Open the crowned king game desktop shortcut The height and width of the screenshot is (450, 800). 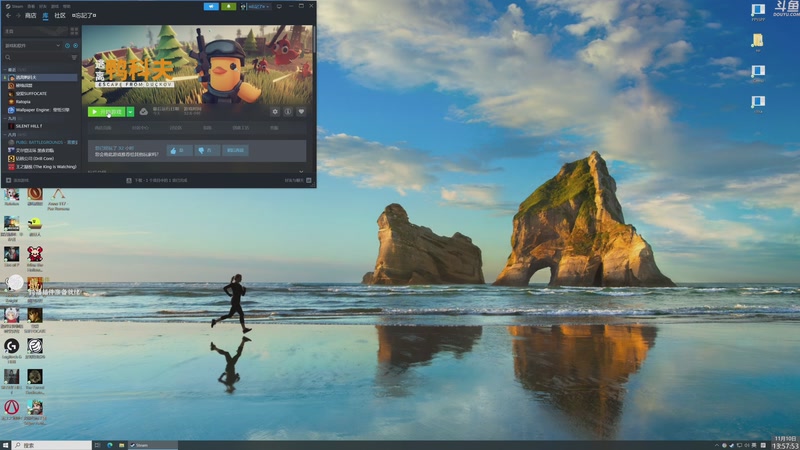tap(35, 412)
